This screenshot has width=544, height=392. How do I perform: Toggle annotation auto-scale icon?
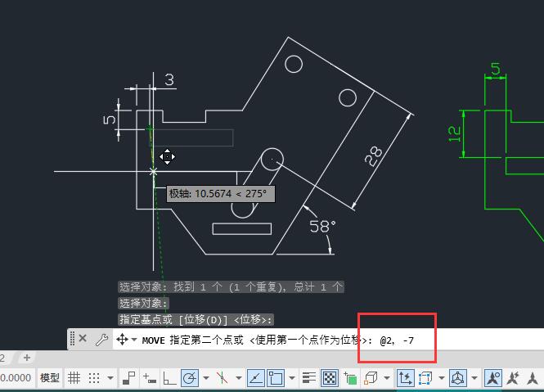pos(512,378)
